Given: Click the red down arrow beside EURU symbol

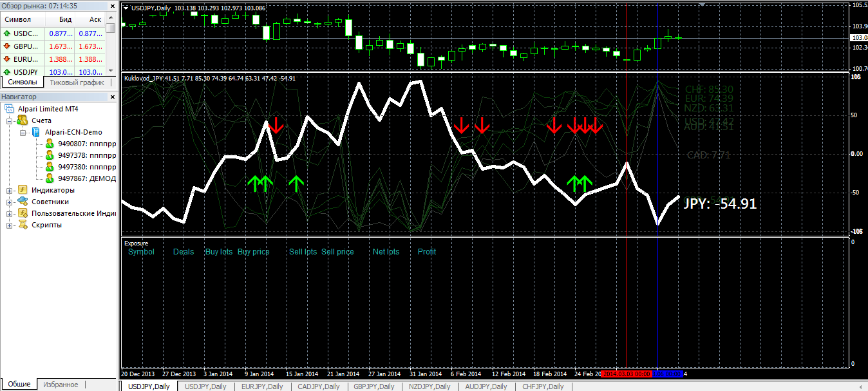Looking at the screenshot, I should [7, 59].
